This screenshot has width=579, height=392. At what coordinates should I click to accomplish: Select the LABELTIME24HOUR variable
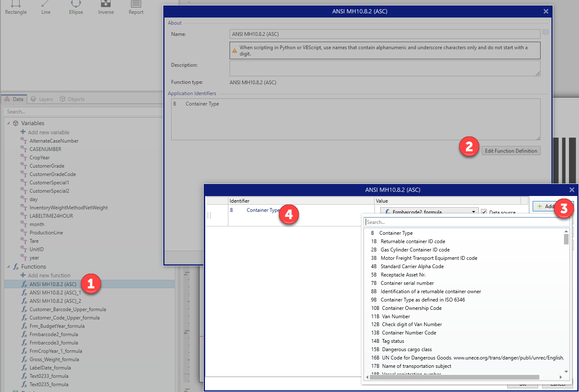click(x=51, y=216)
